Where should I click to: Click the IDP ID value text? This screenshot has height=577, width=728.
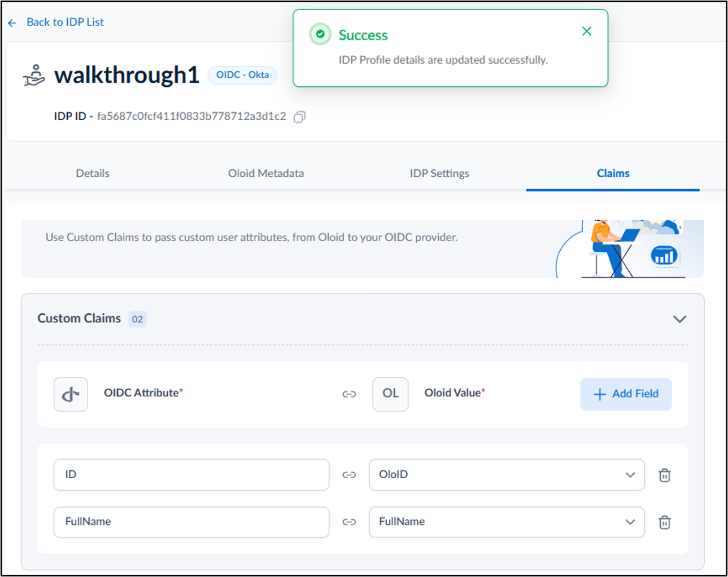pyautogui.click(x=191, y=116)
